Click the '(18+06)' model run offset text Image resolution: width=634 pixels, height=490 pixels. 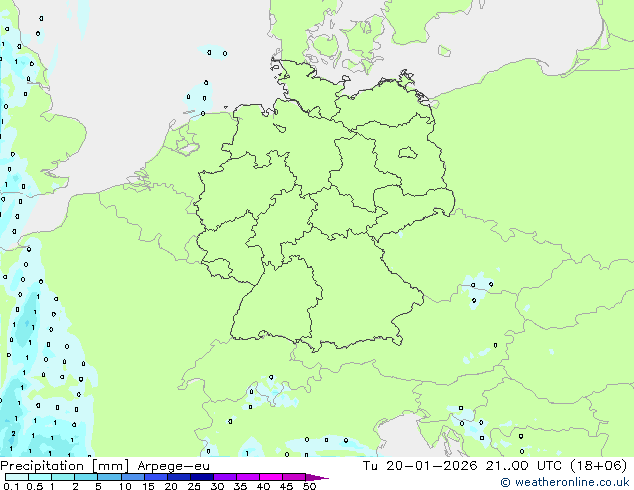click(x=598, y=465)
